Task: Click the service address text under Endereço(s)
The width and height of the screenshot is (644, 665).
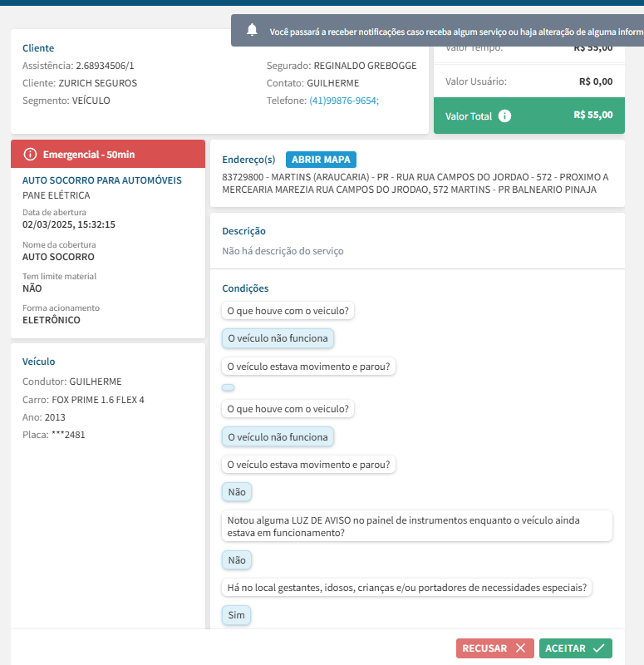Action: (x=415, y=184)
